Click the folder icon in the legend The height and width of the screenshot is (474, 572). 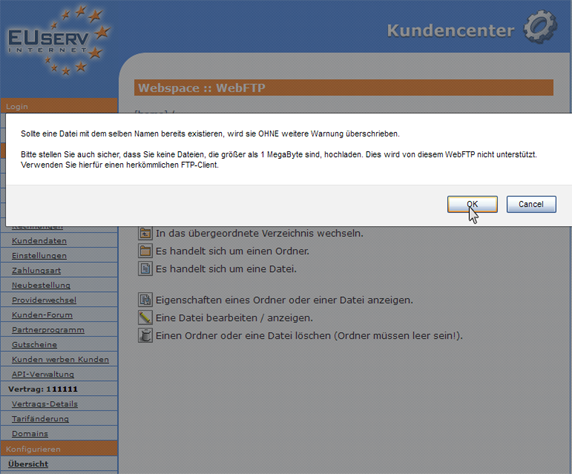click(x=145, y=251)
